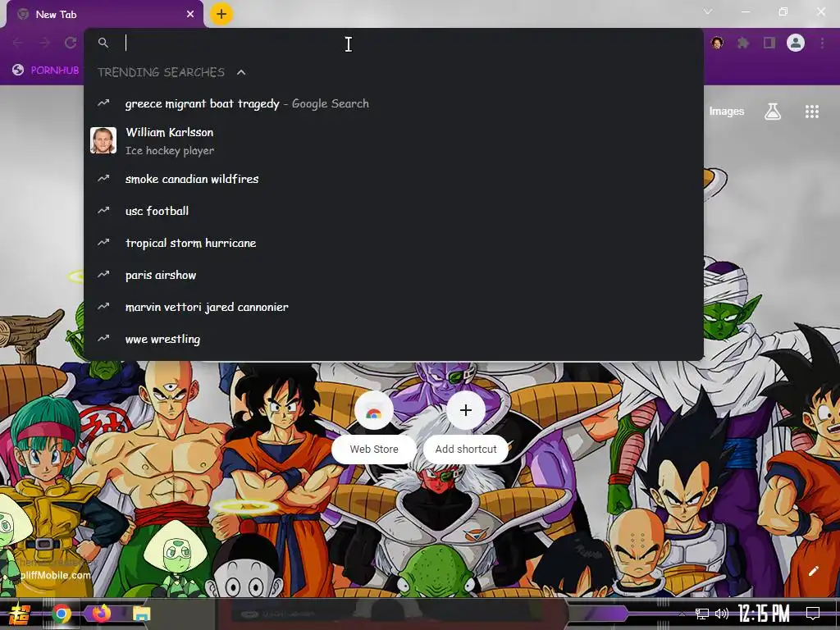Click William Karlsson's photo thumbnail
Viewport: 840px width, 630px height.
(103, 141)
